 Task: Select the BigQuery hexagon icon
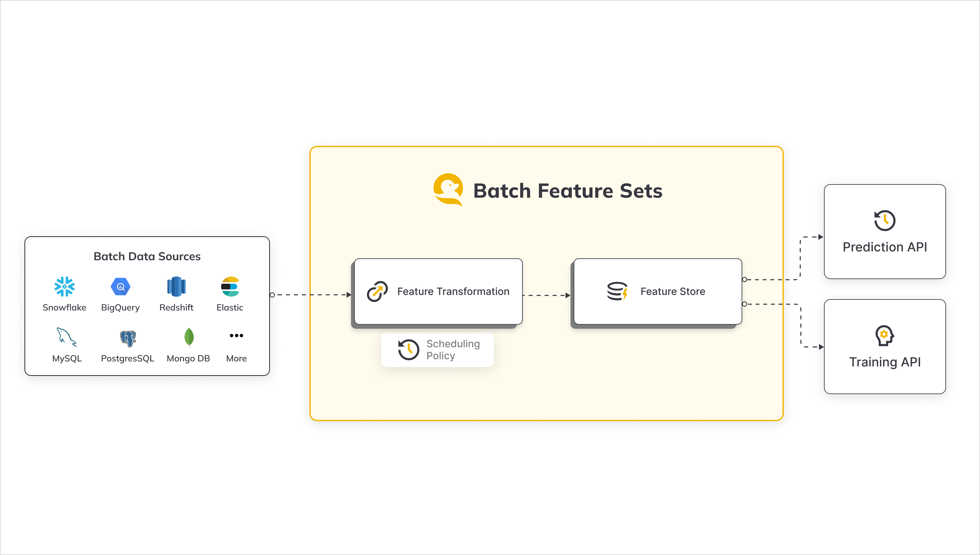pos(120,287)
